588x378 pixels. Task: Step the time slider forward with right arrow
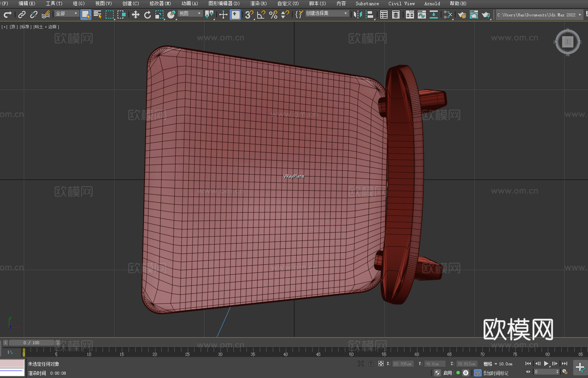coord(58,343)
